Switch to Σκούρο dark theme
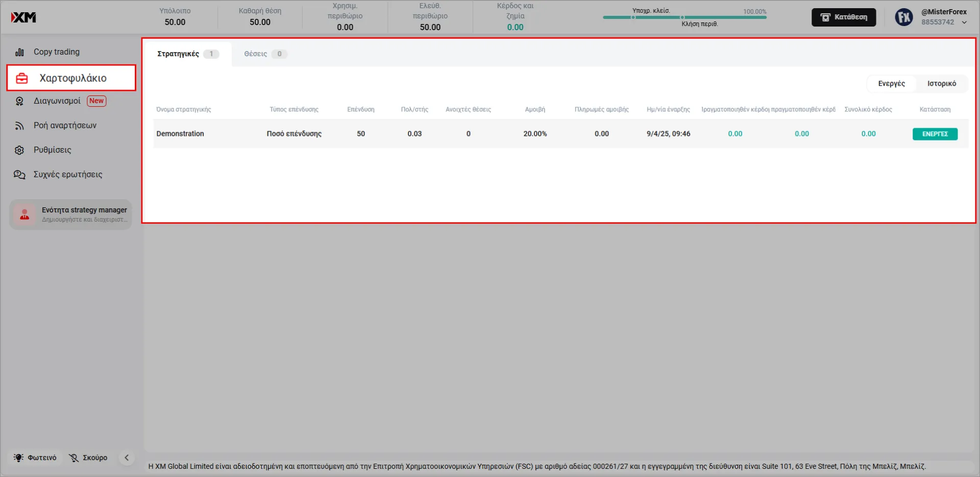This screenshot has width=980, height=477. [88, 458]
